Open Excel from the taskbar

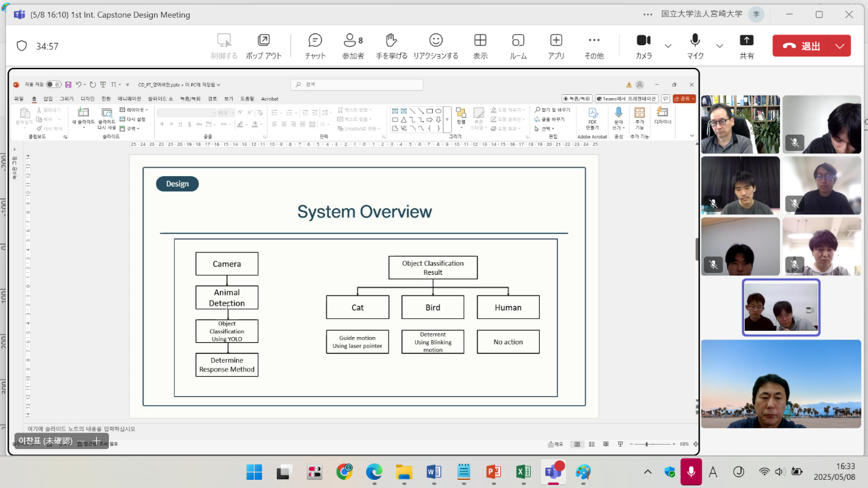[x=523, y=472]
